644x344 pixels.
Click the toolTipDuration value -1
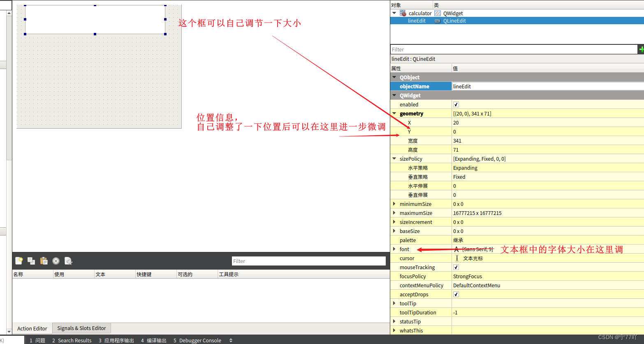pos(548,312)
